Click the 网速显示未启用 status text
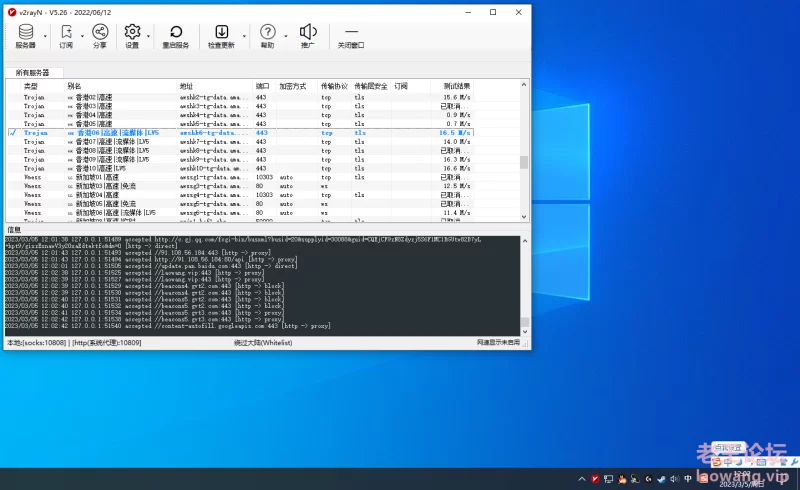 coord(498,342)
